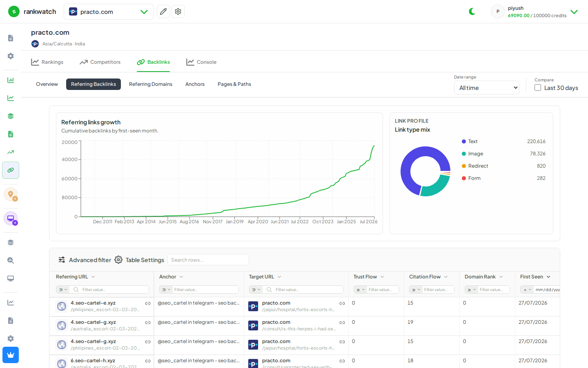This screenshot has width=588, height=368.
Task: Click the Advanced filter button label
Action: 90,260
